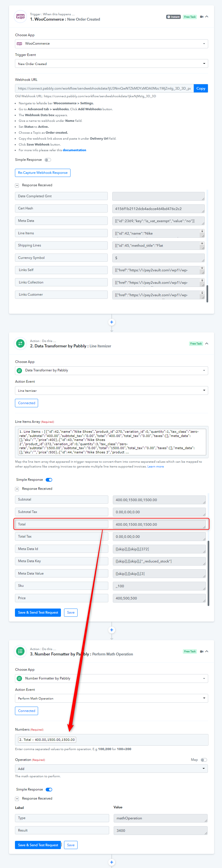Viewport: 222px width, 868px height.
Task: Click the Sku value field
Action: 159,586
